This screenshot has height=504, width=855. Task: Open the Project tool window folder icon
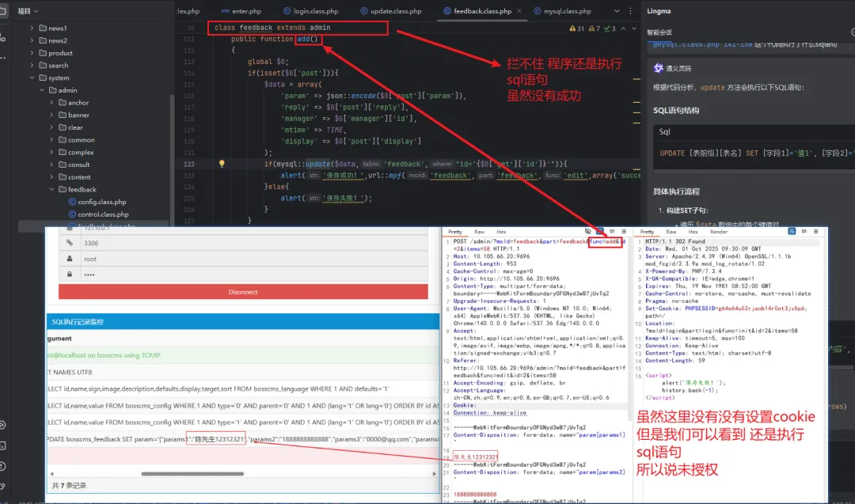[x=3, y=11]
